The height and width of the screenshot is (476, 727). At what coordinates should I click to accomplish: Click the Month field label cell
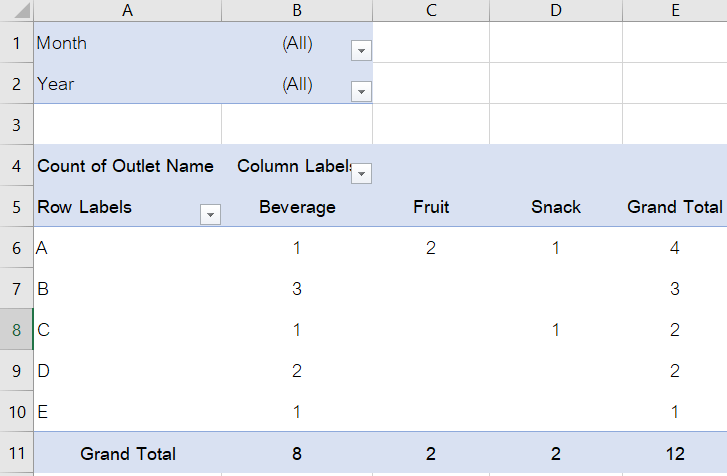pos(127,43)
